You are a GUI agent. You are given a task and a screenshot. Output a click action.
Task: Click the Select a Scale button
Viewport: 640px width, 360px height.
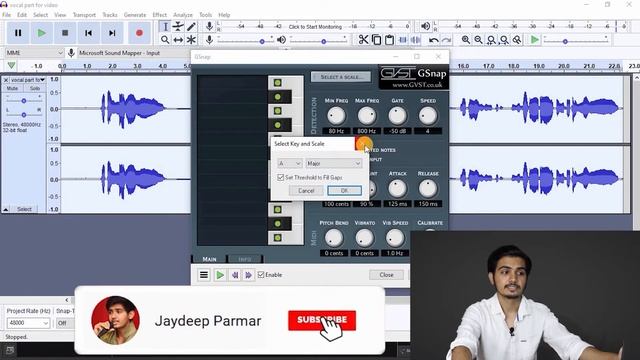pos(341,77)
